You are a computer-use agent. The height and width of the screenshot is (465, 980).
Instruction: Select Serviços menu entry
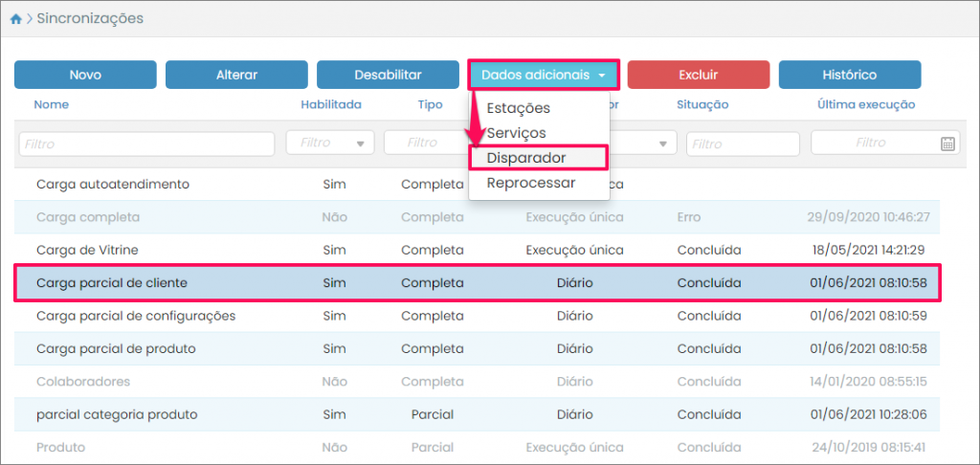pyautogui.click(x=516, y=133)
